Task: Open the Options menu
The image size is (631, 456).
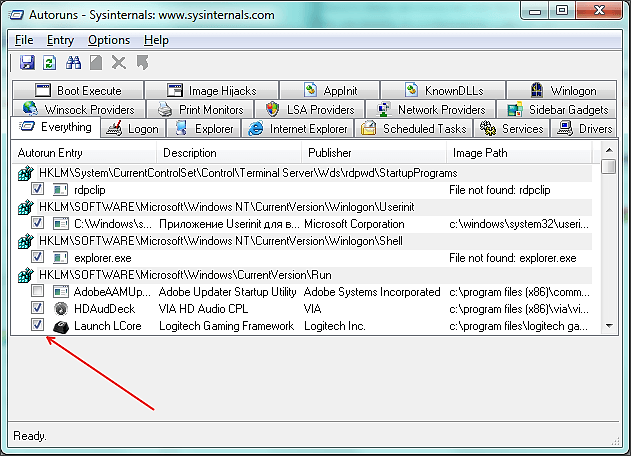Action: click(109, 40)
